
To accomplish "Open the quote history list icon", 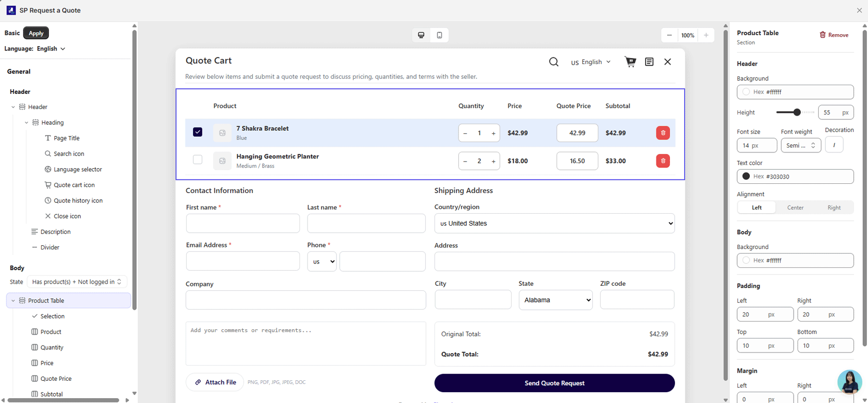I will click(x=649, y=62).
